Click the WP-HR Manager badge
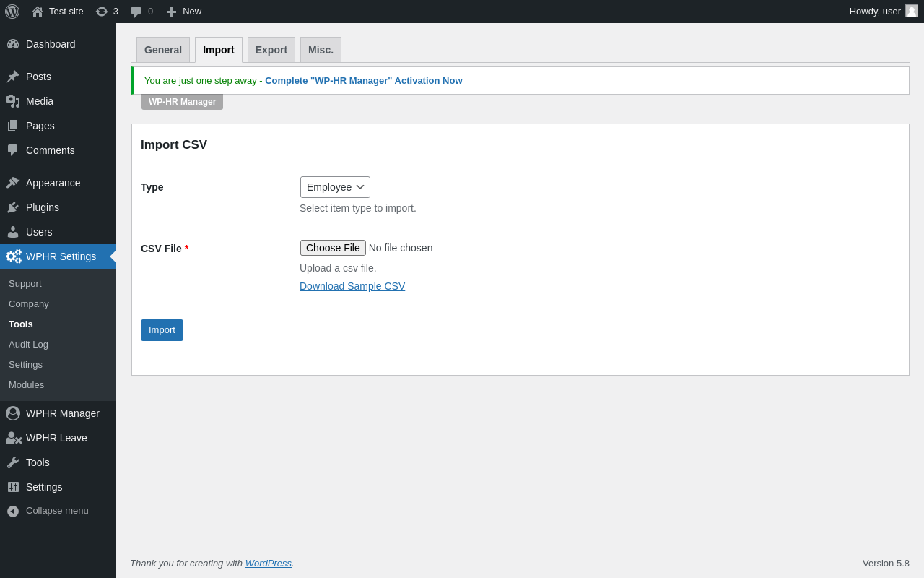 click(182, 102)
